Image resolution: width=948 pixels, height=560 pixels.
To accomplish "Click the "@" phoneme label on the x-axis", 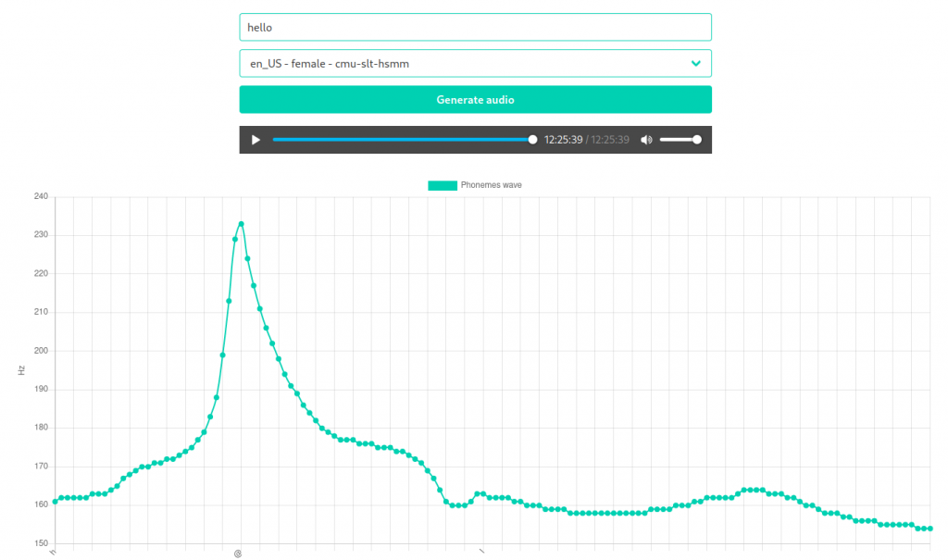I will [x=238, y=554].
